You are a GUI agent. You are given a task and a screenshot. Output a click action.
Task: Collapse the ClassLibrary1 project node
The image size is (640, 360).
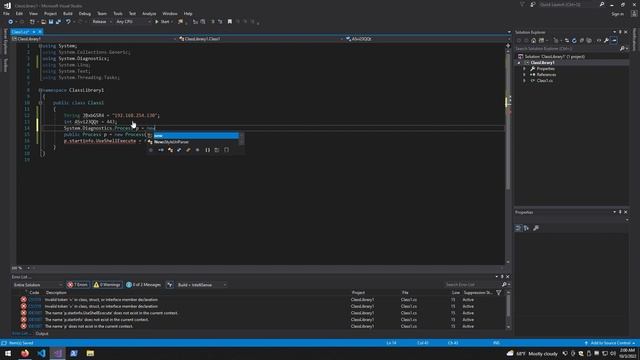tap(519, 62)
